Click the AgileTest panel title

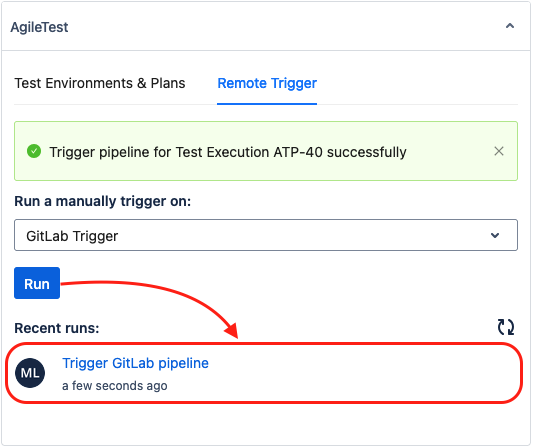pyautogui.click(x=39, y=27)
